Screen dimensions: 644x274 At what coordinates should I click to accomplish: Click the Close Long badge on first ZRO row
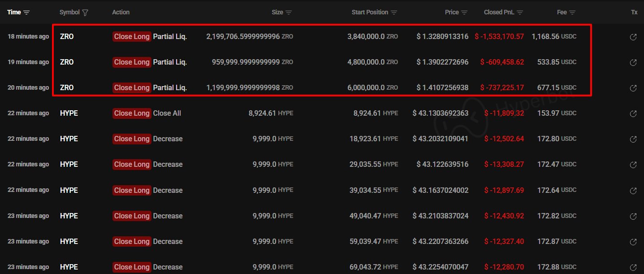click(x=131, y=36)
